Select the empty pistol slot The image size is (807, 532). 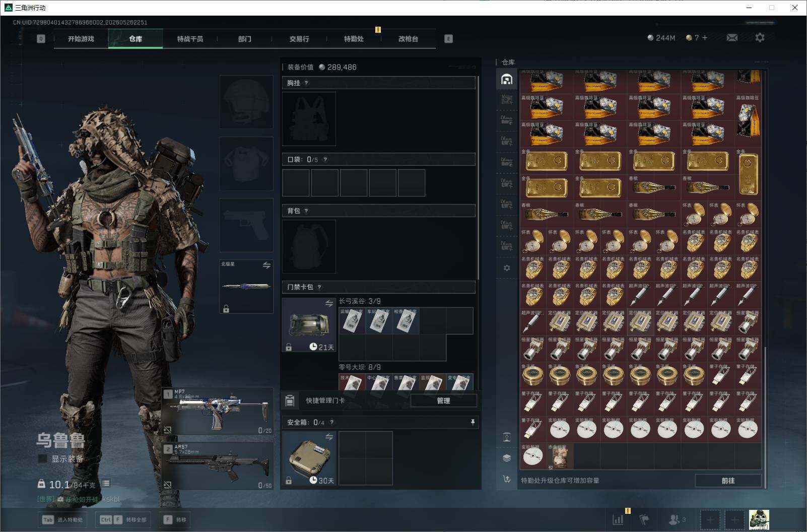246,225
